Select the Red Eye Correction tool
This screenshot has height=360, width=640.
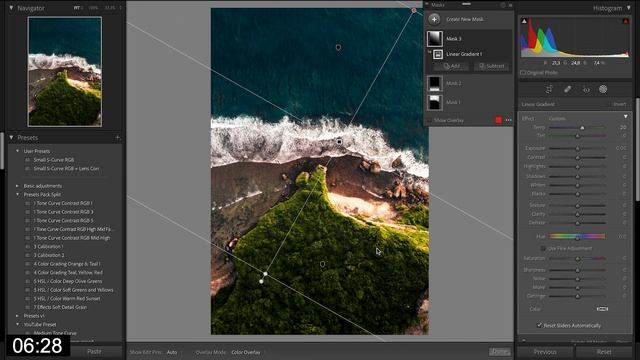pyautogui.click(x=586, y=89)
